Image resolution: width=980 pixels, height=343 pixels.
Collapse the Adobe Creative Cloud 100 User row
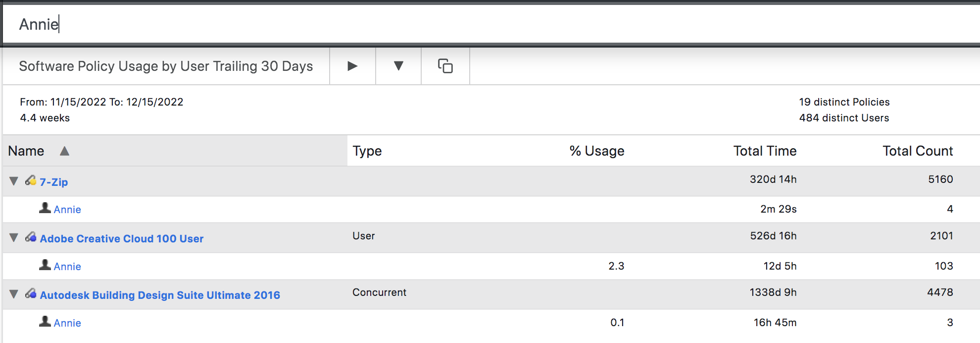click(14, 237)
